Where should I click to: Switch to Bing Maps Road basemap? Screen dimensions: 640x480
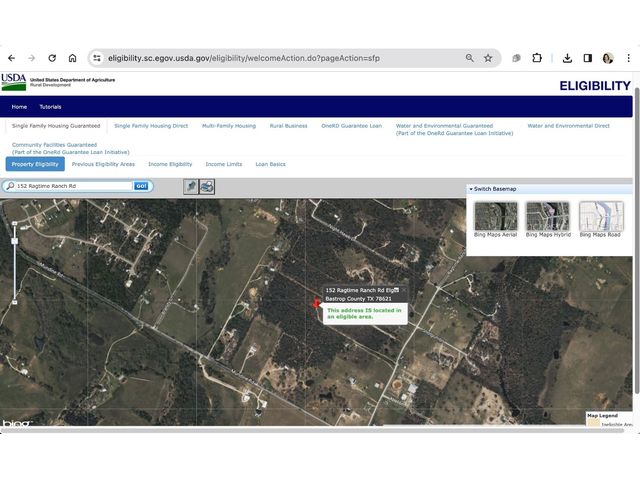point(600,219)
